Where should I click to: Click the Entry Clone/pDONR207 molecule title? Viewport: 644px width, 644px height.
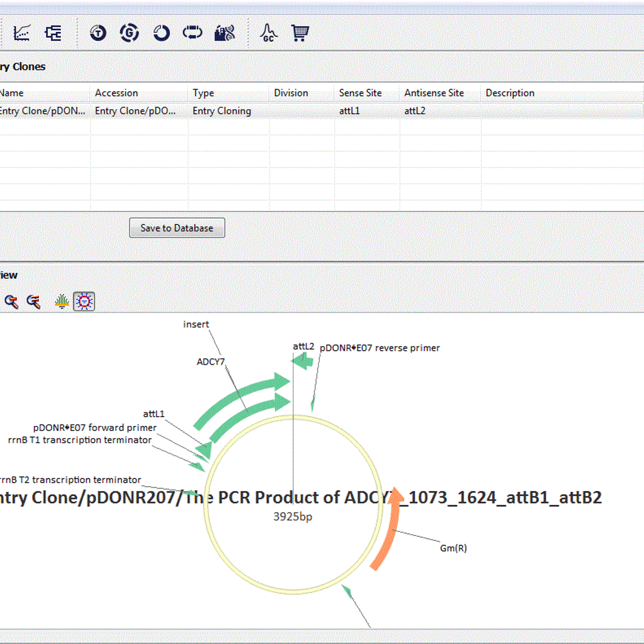301,498
